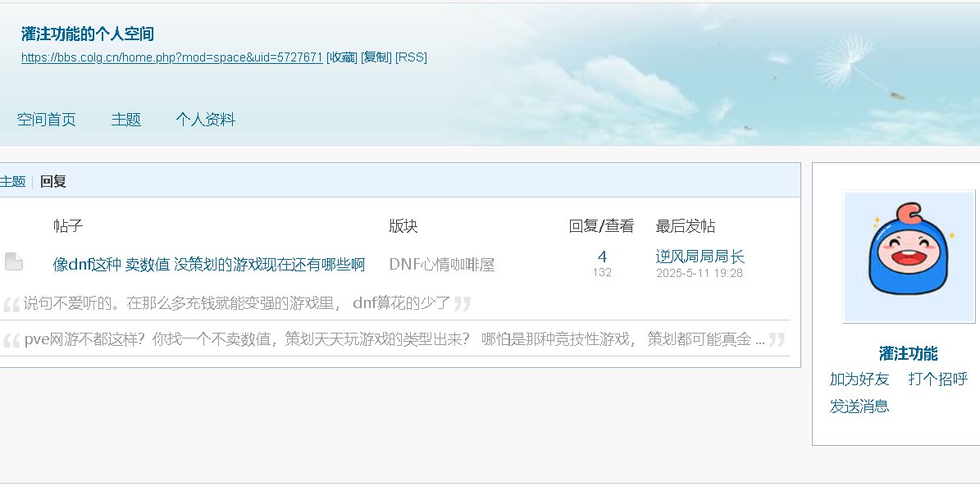Click the 版块 column header
This screenshot has height=486, width=980.
click(x=403, y=226)
